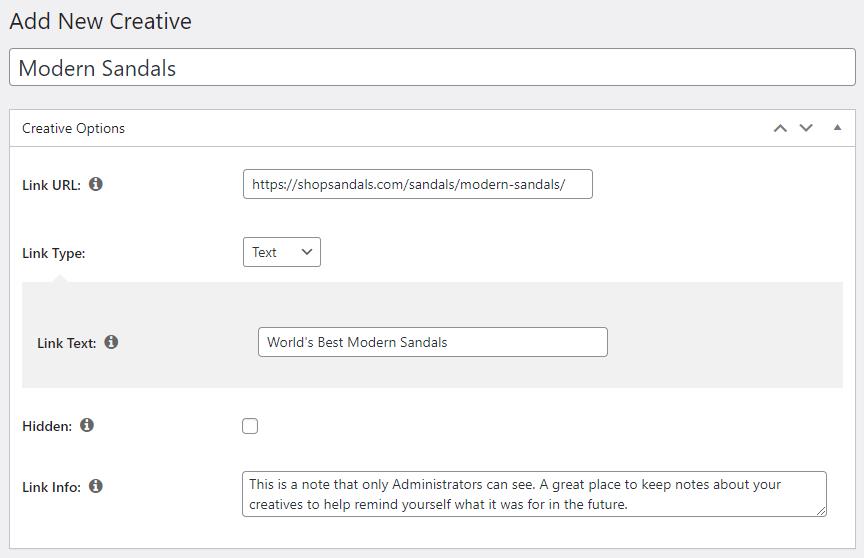The height and width of the screenshot is (558, 864).
Task: Focus the Link URL input field
Action: point(417,184)
